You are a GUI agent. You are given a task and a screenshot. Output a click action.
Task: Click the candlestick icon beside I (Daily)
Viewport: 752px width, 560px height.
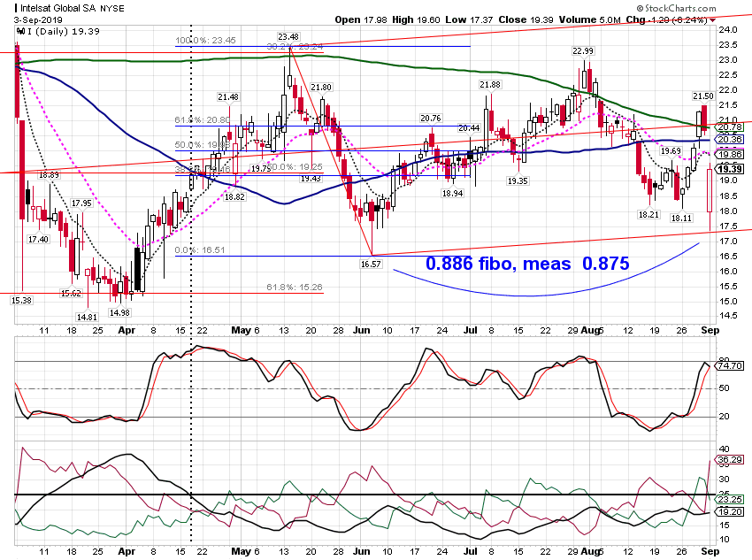(x=20, y=31)
